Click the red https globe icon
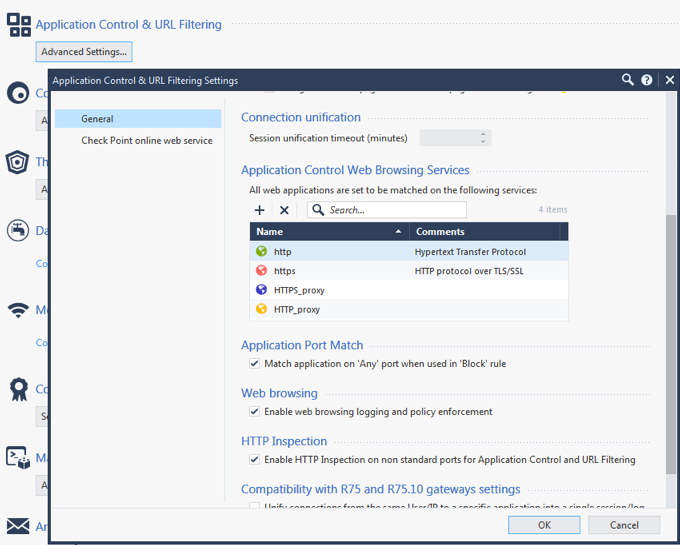680x545 pixels. (x=262, y=271)
